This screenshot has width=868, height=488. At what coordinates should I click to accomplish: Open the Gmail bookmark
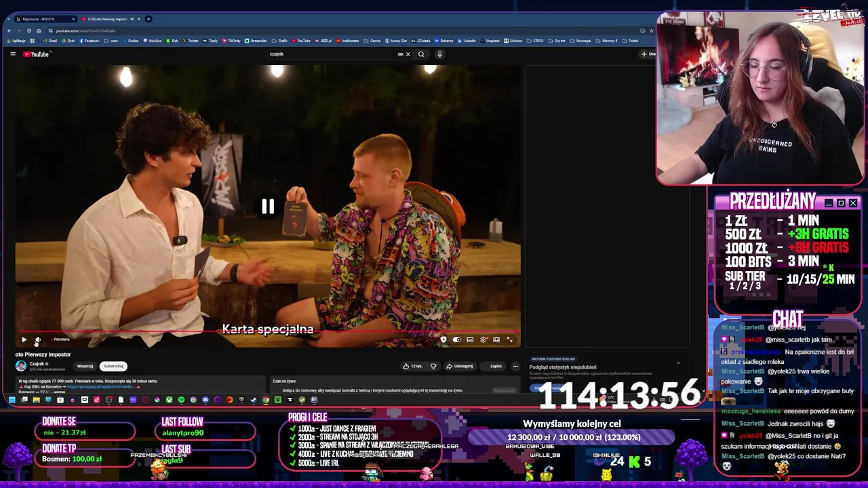[x=50, y=41]
